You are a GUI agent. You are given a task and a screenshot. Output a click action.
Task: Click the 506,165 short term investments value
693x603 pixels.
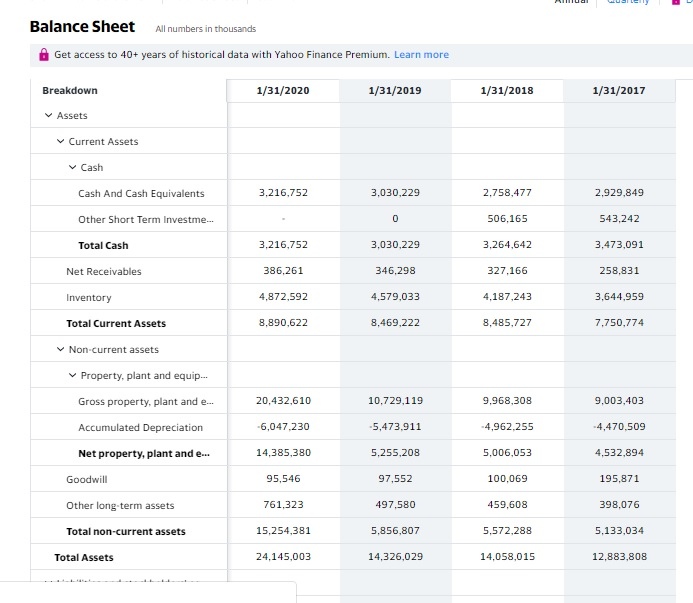click(x=507, y=219)
